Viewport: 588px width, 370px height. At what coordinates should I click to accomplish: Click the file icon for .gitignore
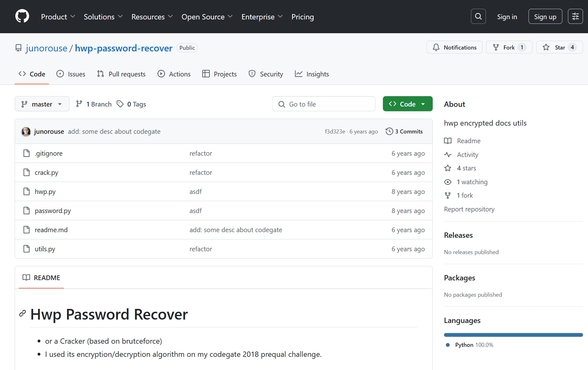click(x=27, y=153)
